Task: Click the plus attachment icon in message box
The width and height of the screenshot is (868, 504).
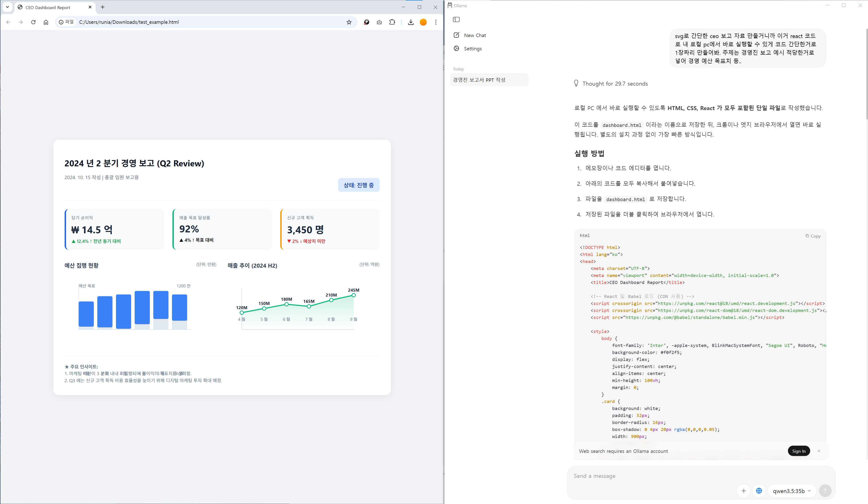Action: 744,491
